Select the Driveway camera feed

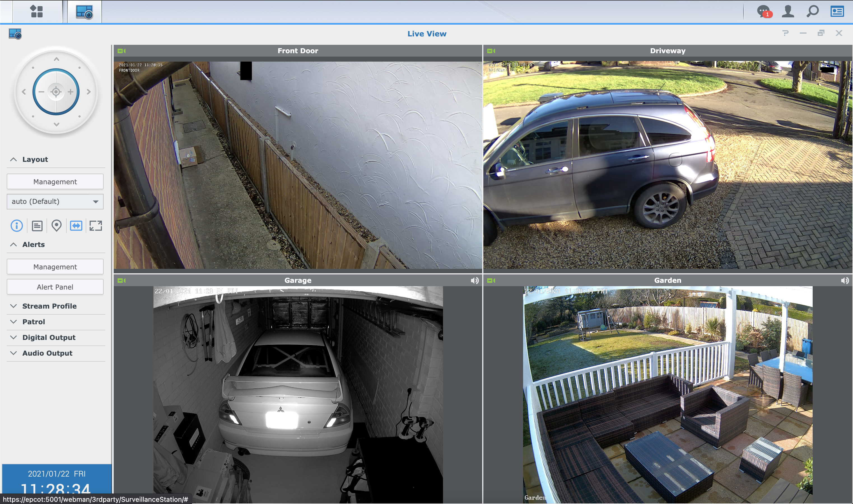tap(668, 165)
